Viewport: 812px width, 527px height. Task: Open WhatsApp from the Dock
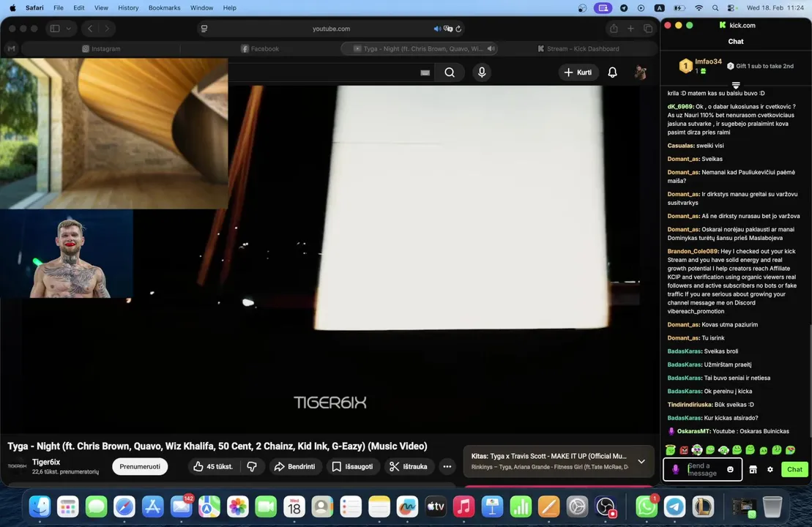(647, 507)
